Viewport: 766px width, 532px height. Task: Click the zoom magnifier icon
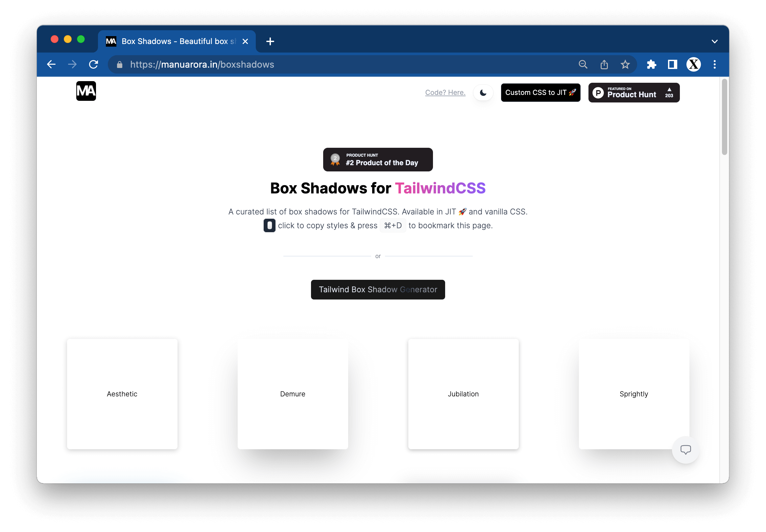(583, 64)
